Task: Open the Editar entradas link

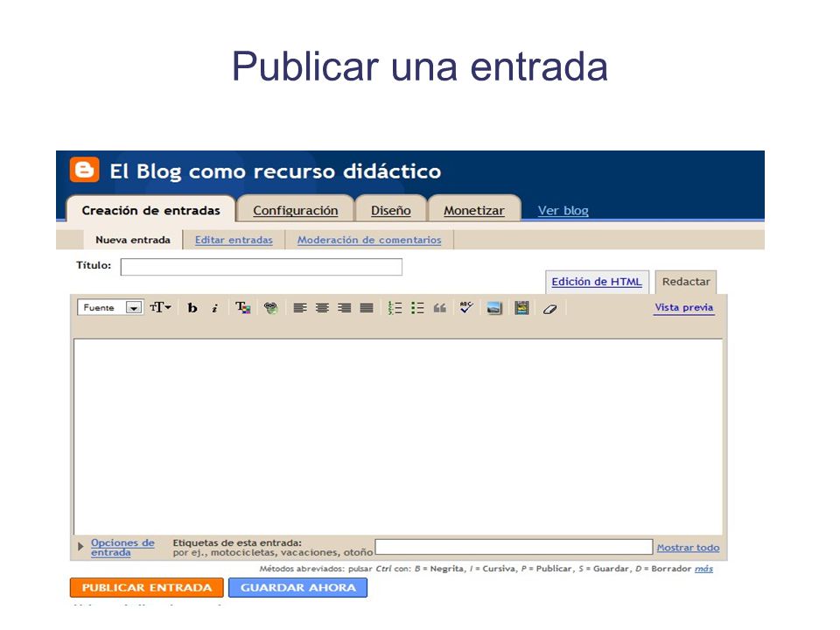Action: pyautogui.click(x=234, y=240)
